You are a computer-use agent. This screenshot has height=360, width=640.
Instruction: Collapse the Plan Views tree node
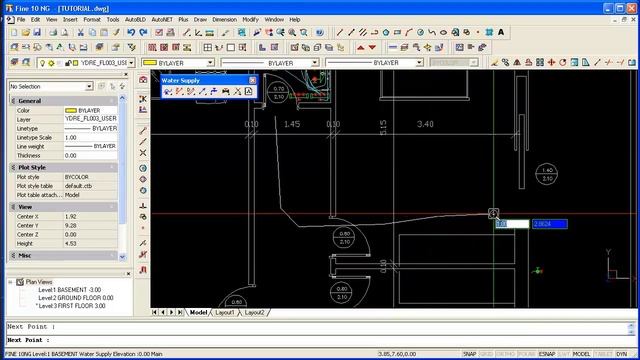(x=11, y=282)
